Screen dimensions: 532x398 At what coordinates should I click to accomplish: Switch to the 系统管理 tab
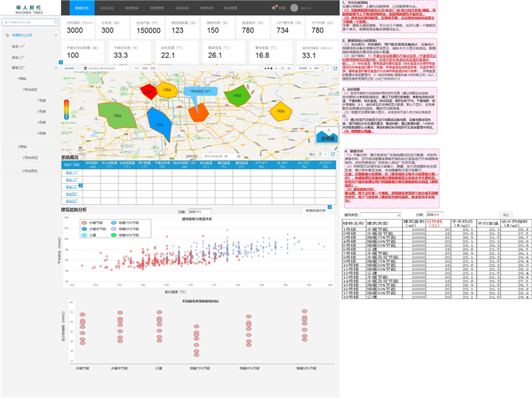pos(230,8)
